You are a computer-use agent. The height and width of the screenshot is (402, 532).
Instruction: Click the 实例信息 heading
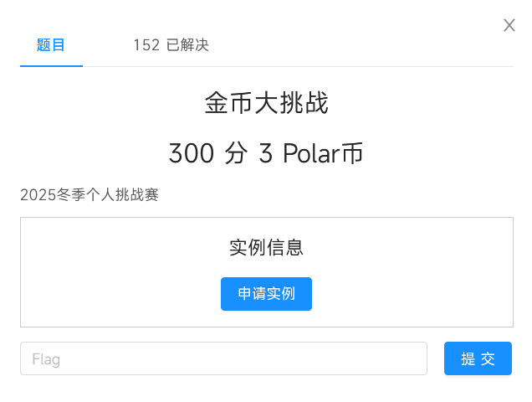tap(266, 247)
